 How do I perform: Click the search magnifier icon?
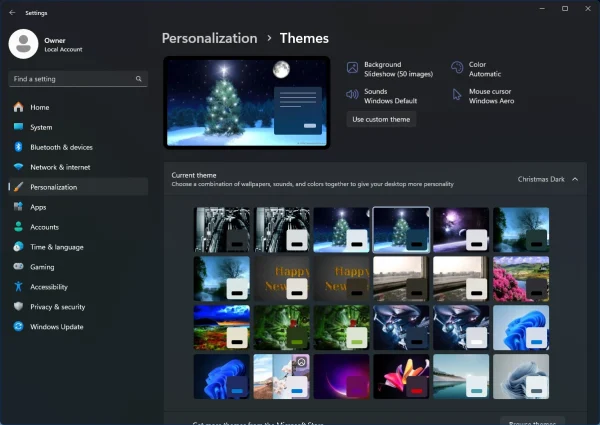[x=139, y=79]
